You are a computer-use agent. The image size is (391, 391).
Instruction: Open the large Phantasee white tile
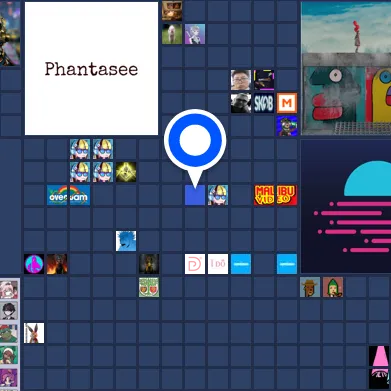pyautogui.click(x=91, y=68)
